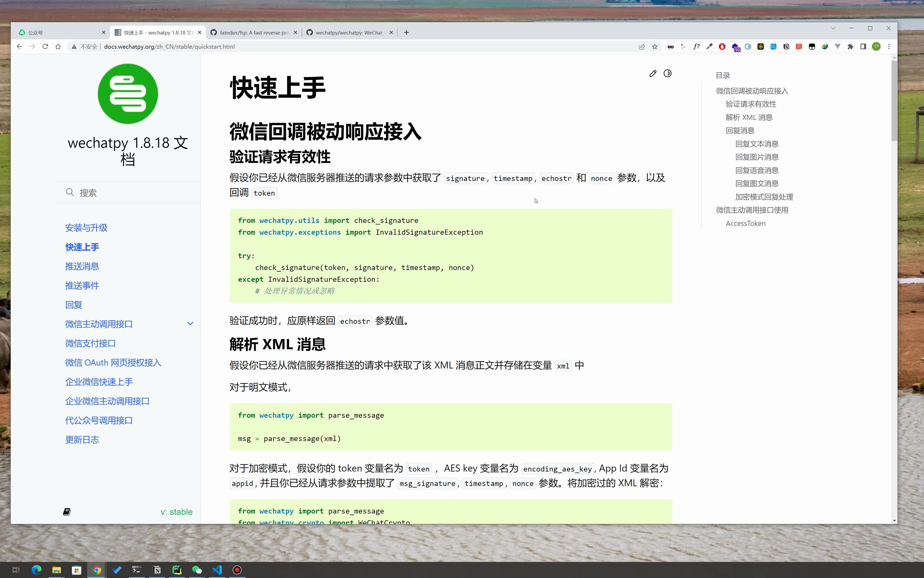The height and width of the screenshot is (578, 924).
Task: Click the Notion extension icon in toolbar
Action: [x=786, y=47]
